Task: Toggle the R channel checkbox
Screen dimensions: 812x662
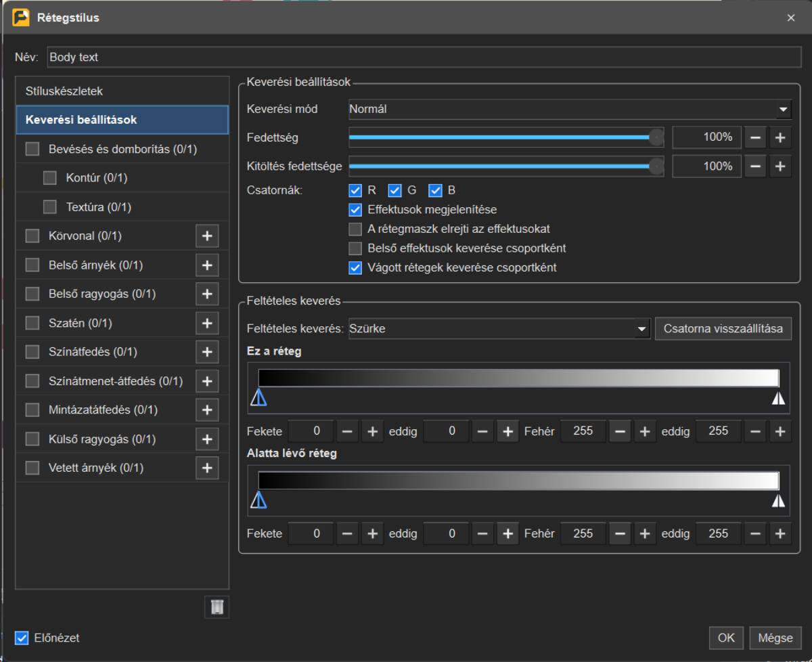Action: (x=355, y=191)
